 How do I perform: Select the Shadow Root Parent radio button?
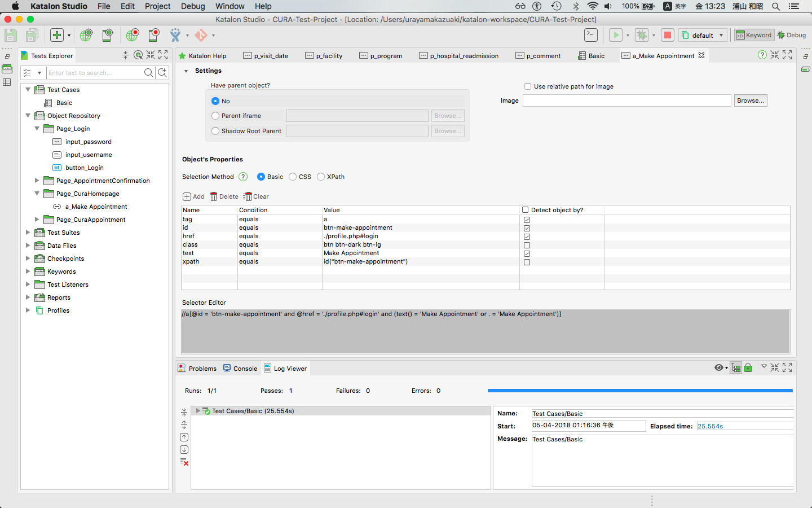point(215,131)
